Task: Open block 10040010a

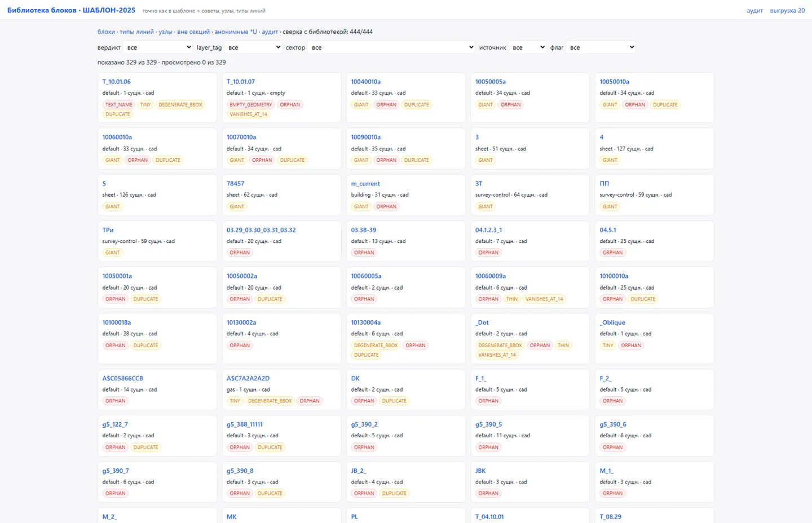Action: 365,82
